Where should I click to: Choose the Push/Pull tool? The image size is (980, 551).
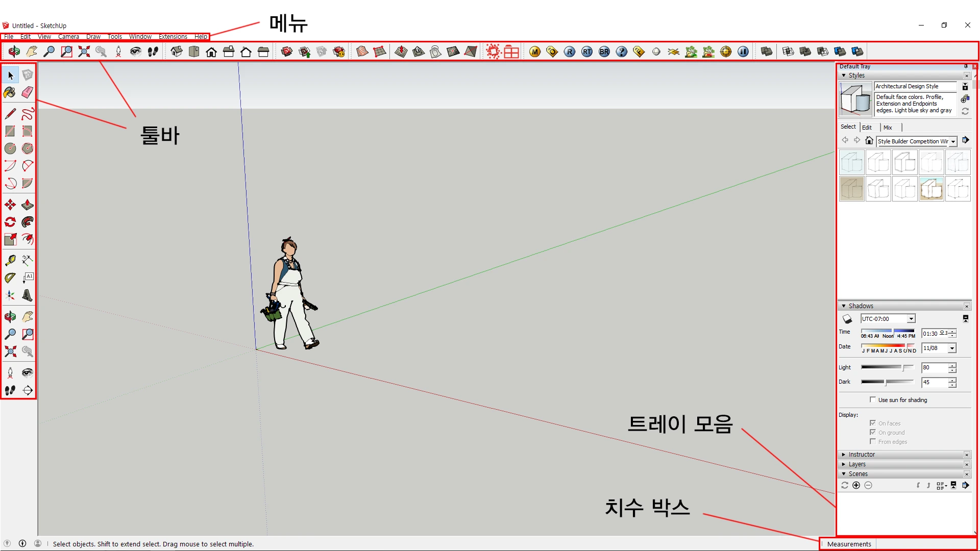(28, 205)
